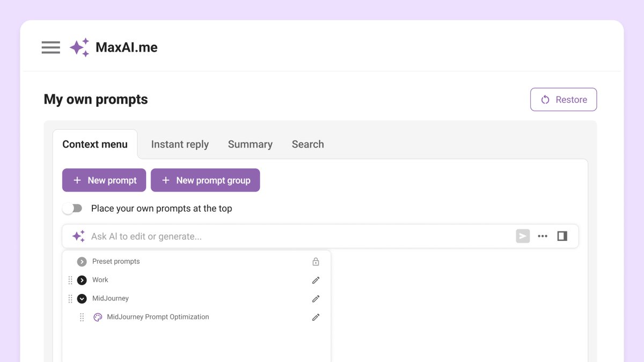Viewport: 644px width, 362px height.
Task: Edit the Work group with pencil icon
Action: point(316,280)
